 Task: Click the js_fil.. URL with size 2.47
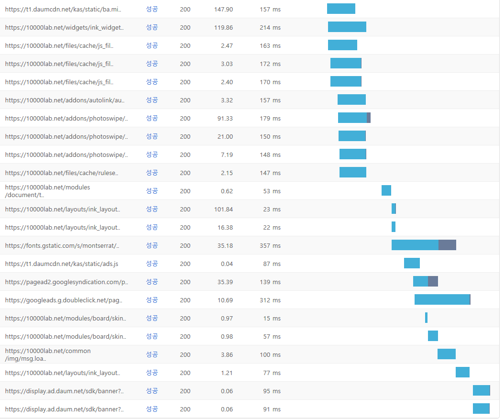pos(59,45)
